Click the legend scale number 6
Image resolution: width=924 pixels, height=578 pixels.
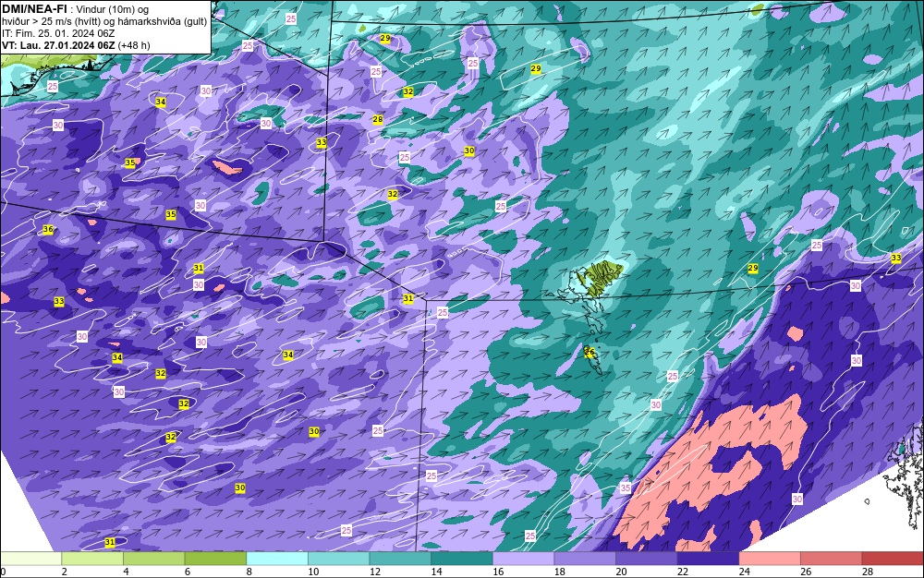188,572
